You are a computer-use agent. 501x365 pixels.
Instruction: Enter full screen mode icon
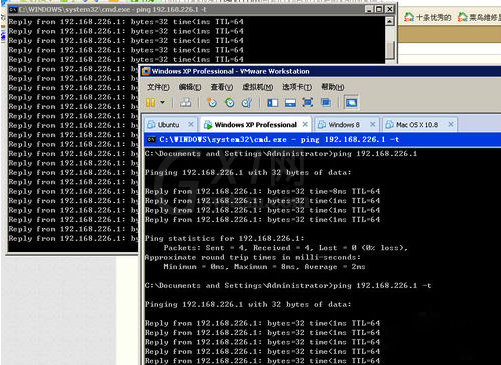click(x=307, y=102)
